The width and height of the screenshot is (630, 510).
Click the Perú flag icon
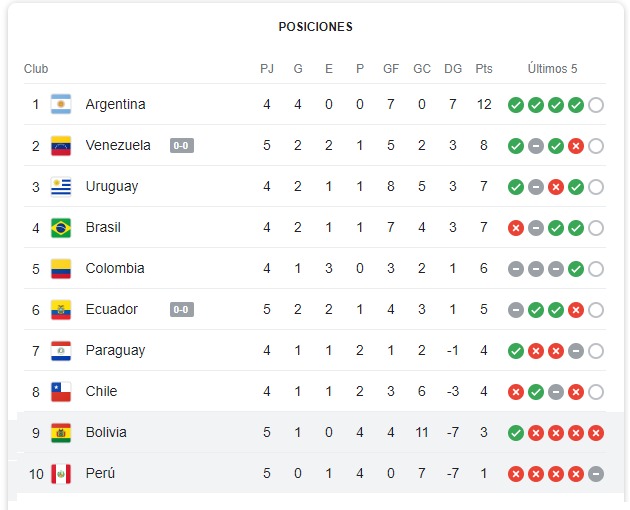(61, 473)
